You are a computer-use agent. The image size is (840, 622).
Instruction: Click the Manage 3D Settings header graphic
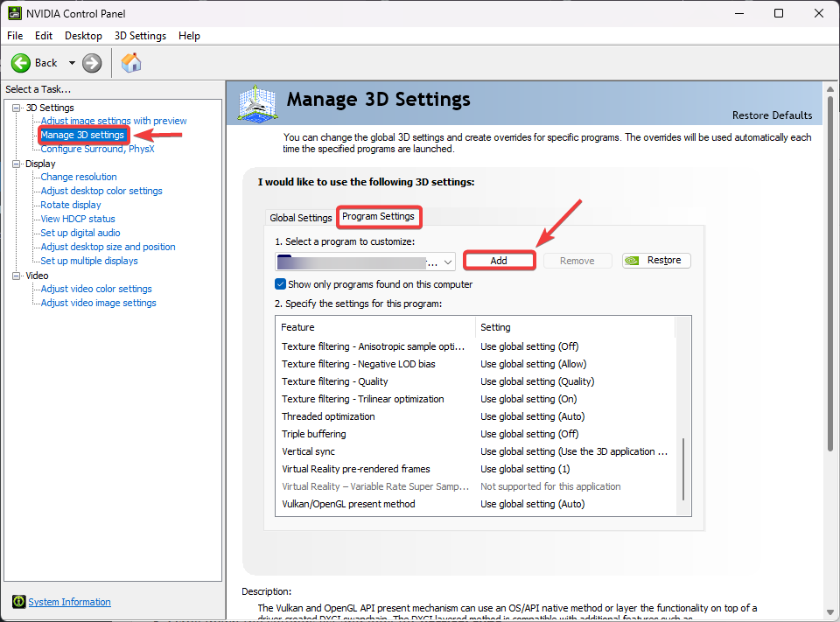click(x=258, y=103)
